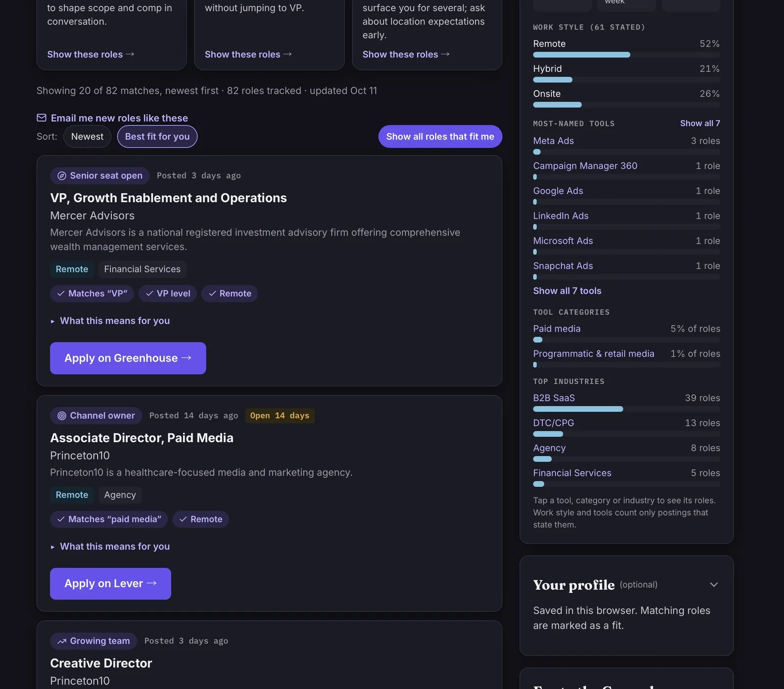The width and height of the screenshot is (784, 689).
Task: Filter by LinkedIn Ads tool
Action: click(x=561, y=216)
